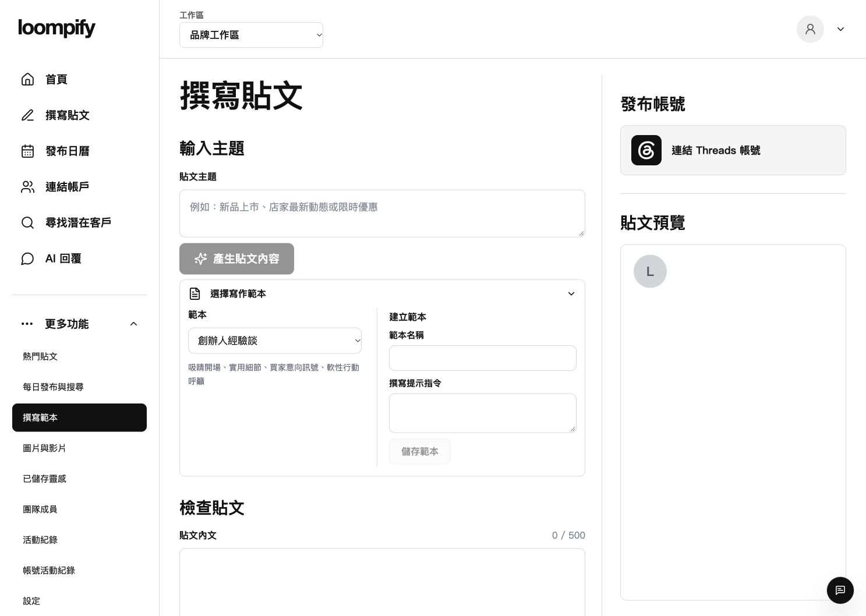The image size is (866, 616).
Task: Collapse the 更多功能 section chevron
Action: point(133,324)
